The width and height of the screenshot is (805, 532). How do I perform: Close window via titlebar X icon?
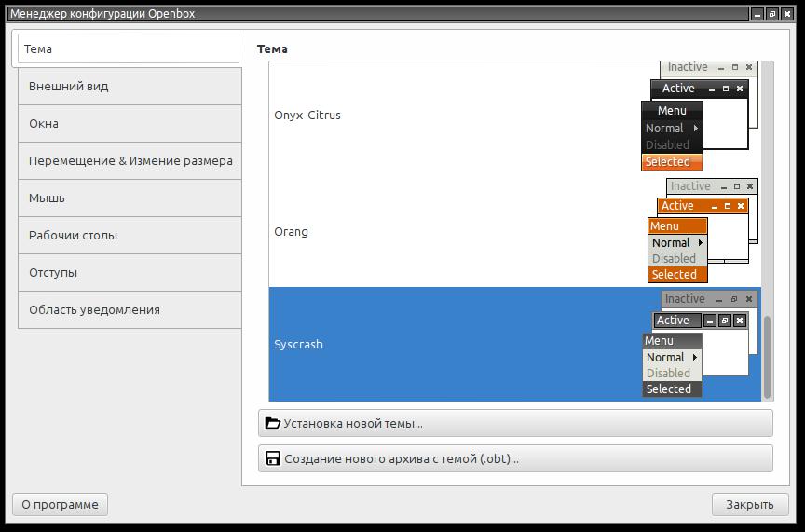click(x=786, y=14)
